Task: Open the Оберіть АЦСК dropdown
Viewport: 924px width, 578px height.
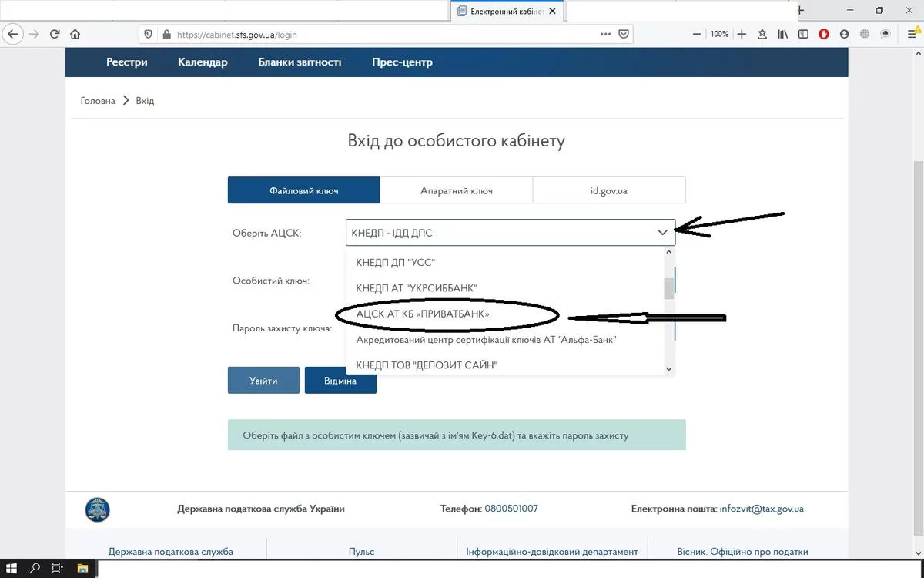Action: [511, 232]
